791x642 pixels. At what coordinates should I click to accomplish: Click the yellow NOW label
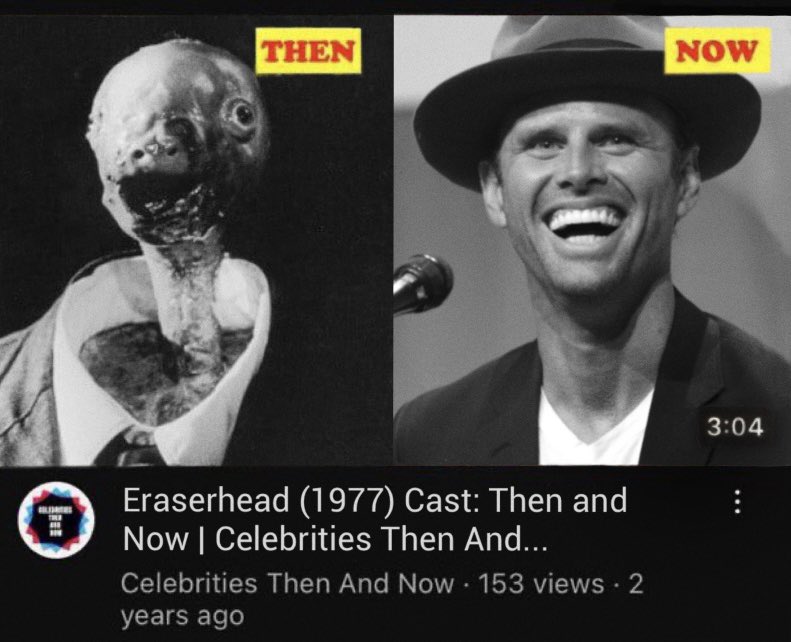point(717,50)
